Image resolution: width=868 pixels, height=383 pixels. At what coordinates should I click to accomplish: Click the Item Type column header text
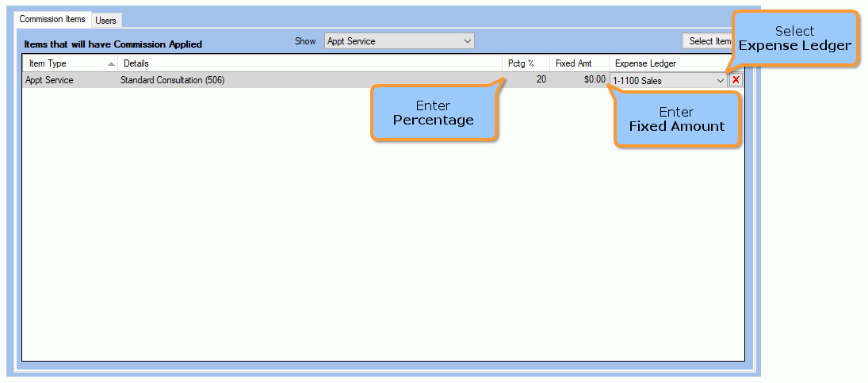(x=48, y=63)
